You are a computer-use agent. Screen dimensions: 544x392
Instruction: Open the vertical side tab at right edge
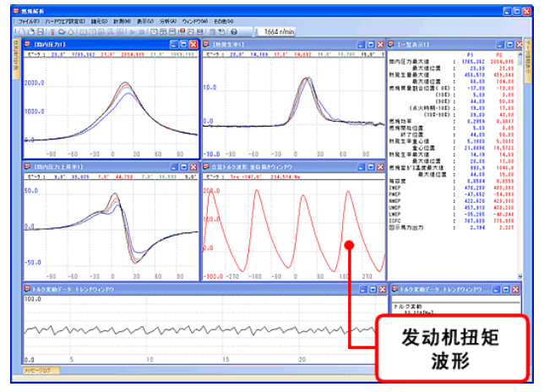pos(527,61)
